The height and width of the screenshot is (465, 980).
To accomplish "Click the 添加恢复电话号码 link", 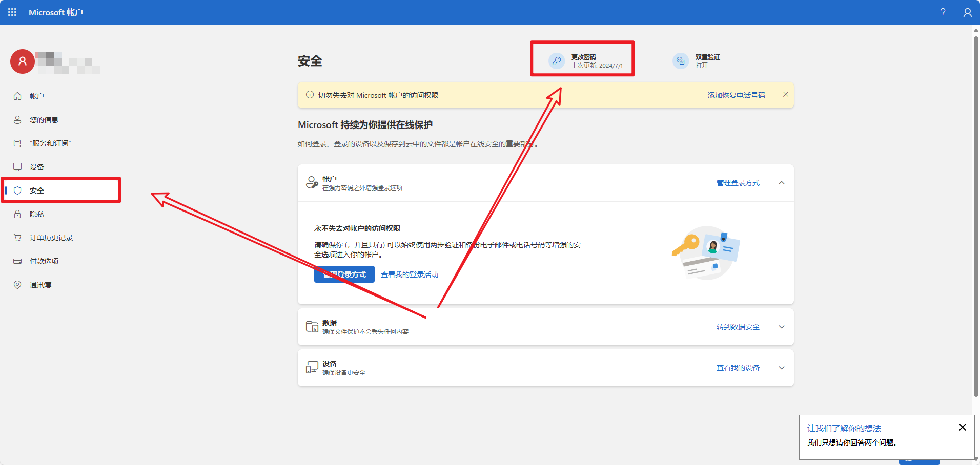I will (736, 95).
